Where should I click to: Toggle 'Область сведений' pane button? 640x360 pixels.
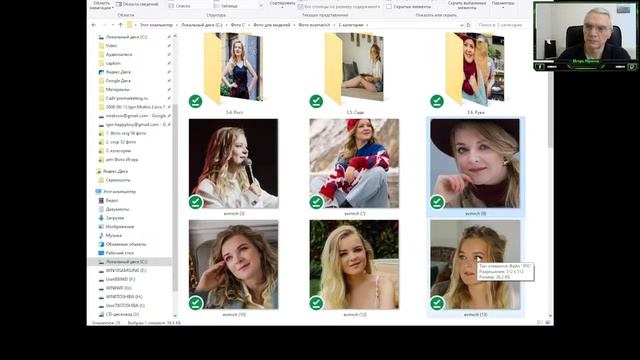pos(137,4)
